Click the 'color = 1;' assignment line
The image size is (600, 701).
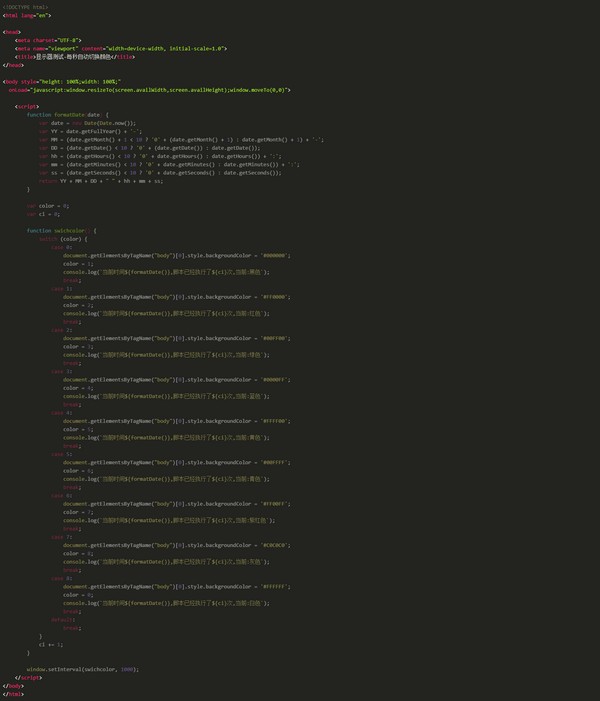78,264
